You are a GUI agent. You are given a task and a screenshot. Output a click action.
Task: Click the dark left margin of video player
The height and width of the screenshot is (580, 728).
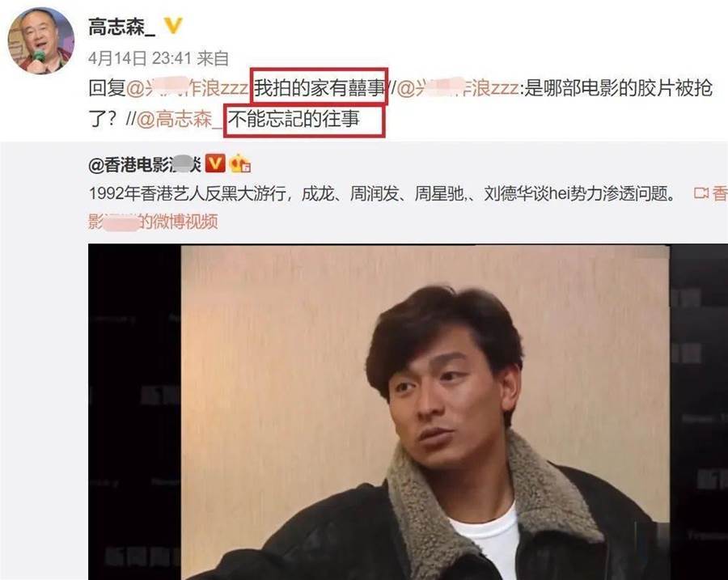(134, 412)
